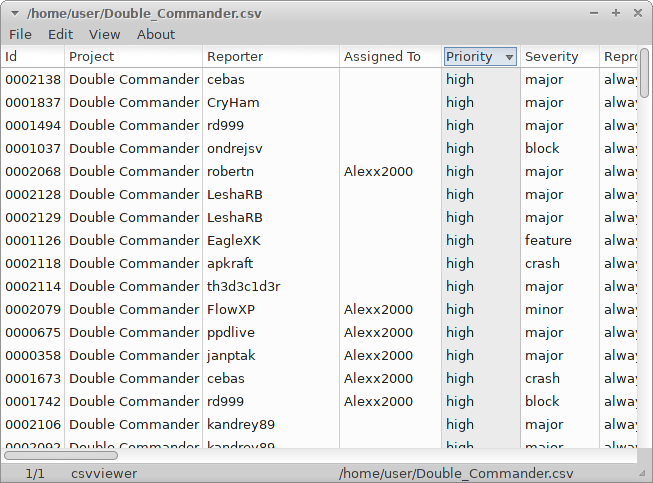Image resolution: width=653 pixels, height=483 pixels.
Task: Select Id cell 0002068
Action: (x=33, y=172)
